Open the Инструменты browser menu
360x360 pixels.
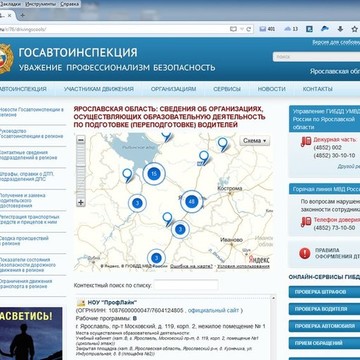(x=41, y=4)
